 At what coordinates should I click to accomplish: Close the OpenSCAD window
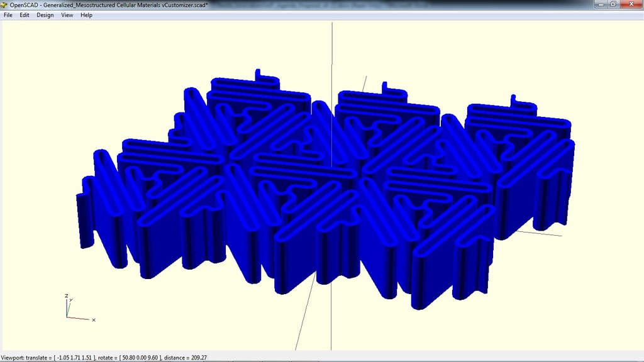[631, 4]
